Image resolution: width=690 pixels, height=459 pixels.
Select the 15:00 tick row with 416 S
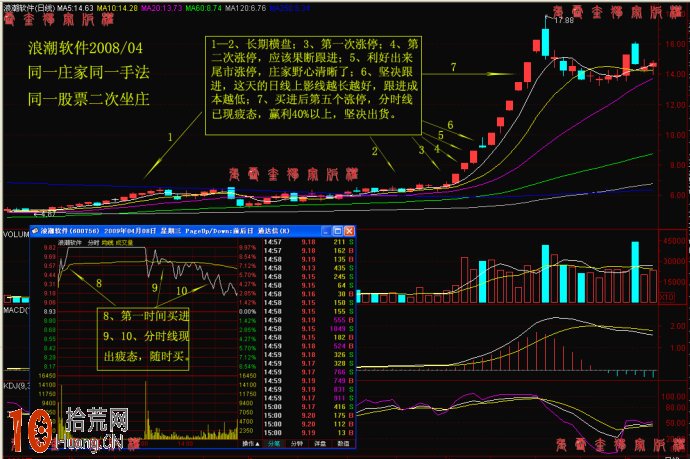coord(308,407)
